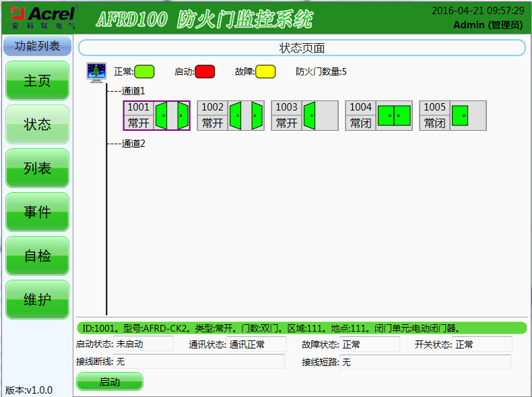
Task: Open the 维护 maintenance page
Action: [38, 300]
